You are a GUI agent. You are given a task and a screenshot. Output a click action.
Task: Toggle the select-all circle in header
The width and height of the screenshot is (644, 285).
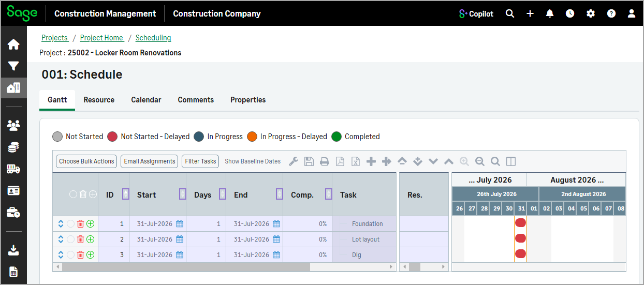[x=73, y=194]
